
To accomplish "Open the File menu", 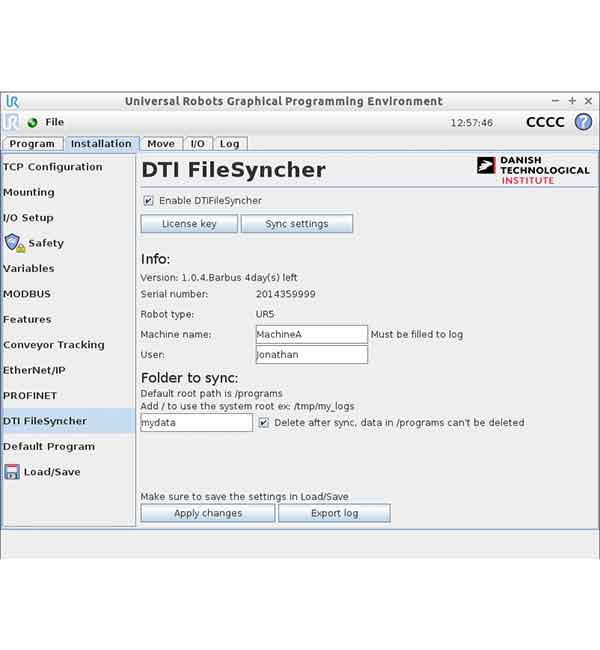I will 54,122.
